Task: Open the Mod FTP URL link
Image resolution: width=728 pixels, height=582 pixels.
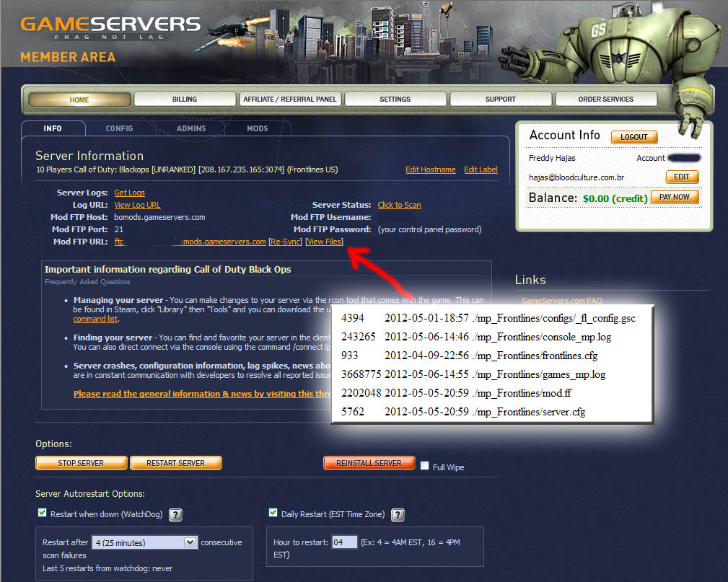Action: click(x=190, y=242)
